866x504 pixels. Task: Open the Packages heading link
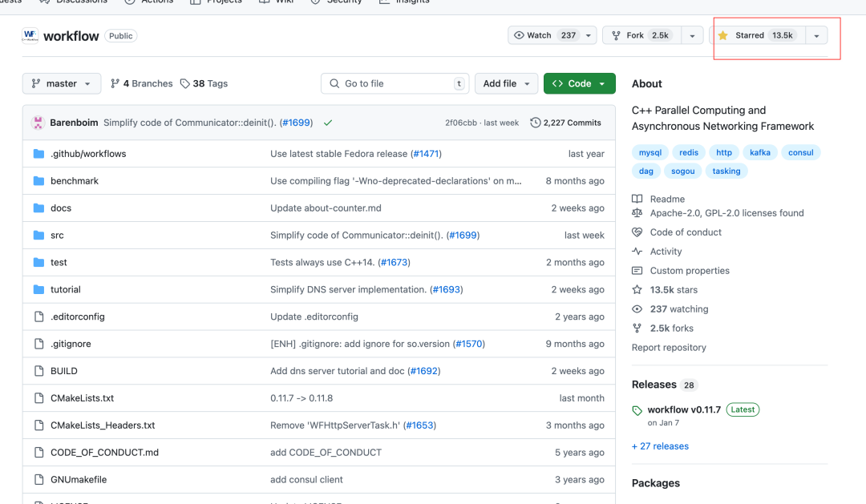point(656,483)
